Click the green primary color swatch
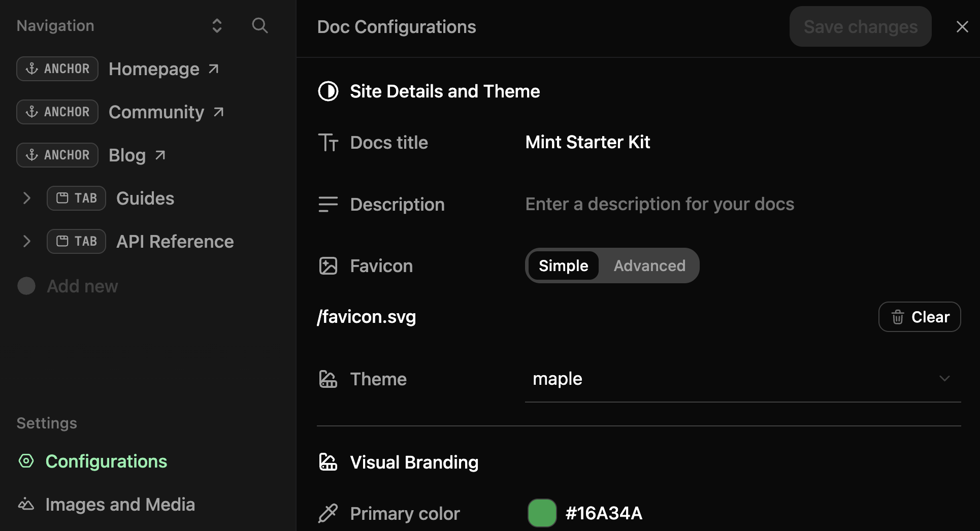This screenshot has width=980, height=531. [542, 513]
